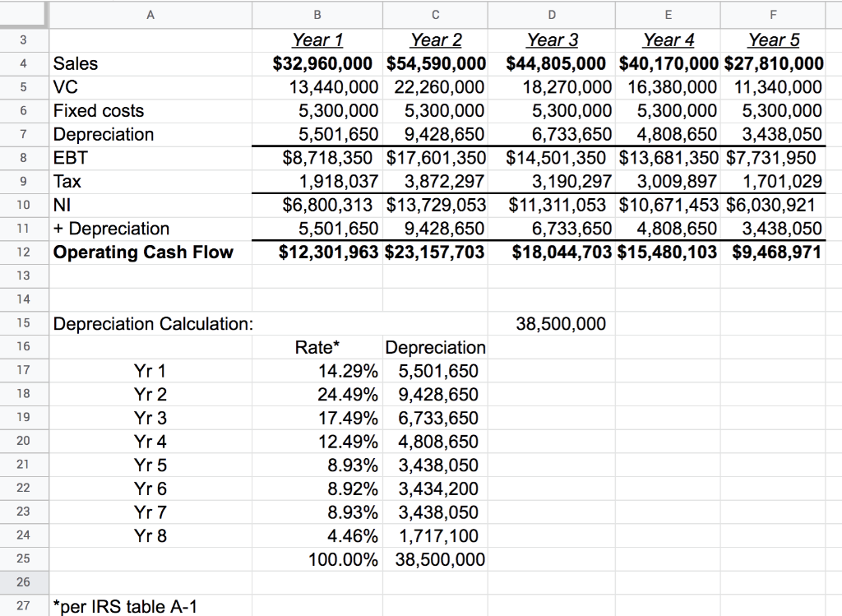Select column F header
The height and width of the screenshot is (616, 842).
(772, 12)
